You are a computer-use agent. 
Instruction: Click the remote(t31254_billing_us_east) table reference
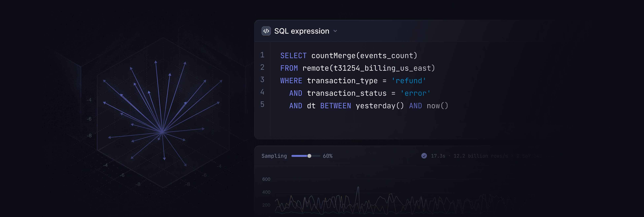point(369,68)
